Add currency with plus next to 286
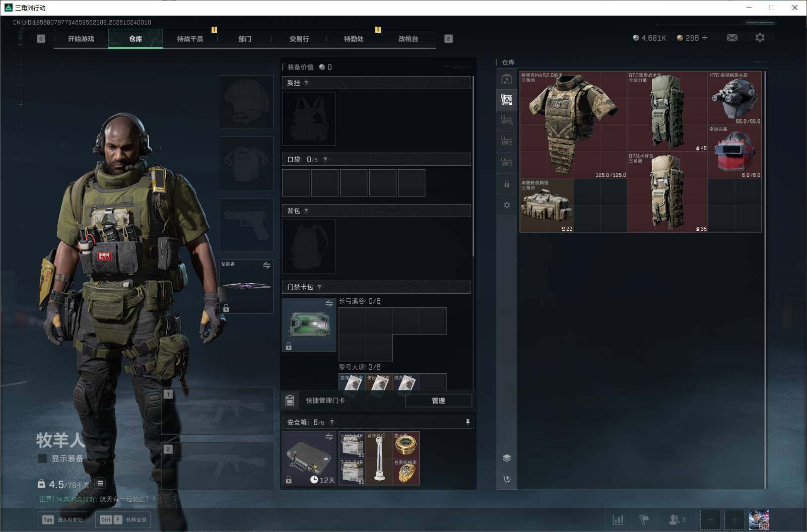Screen dimensions: 807x532 (705, 38)
